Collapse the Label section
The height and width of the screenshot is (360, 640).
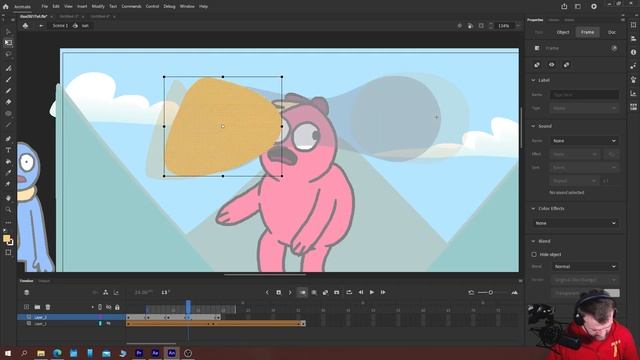pyautogui.click(x=533, y=80)
